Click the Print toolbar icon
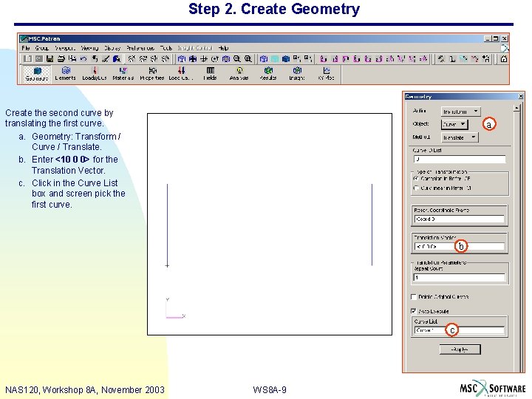 tap(61, 59)
